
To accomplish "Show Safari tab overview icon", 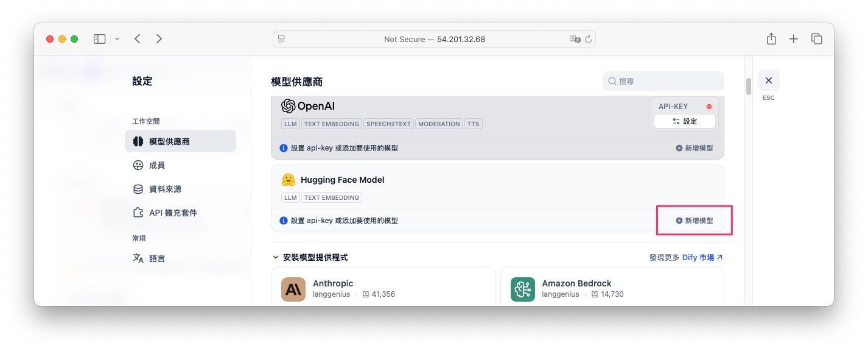I will coord(817,39).
